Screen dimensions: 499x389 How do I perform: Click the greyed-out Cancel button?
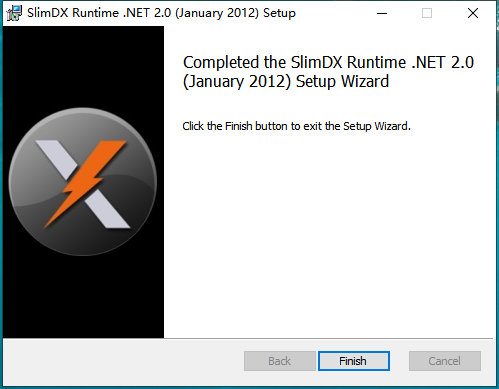445,361
